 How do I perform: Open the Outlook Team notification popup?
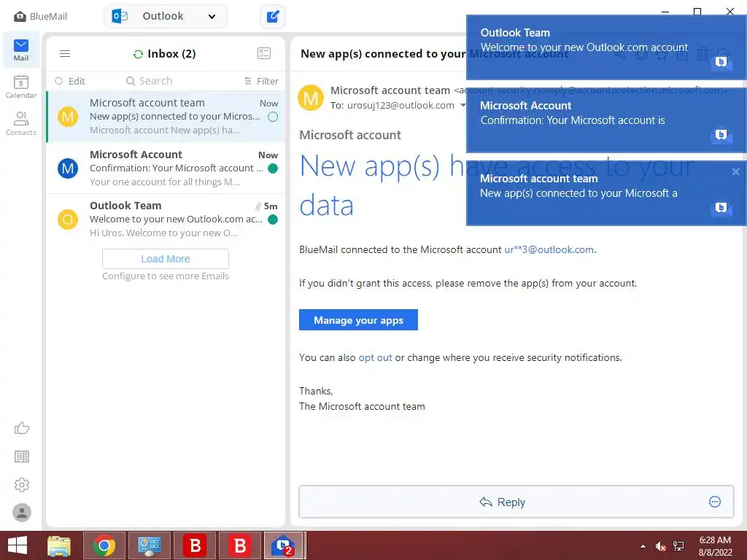pyautogui.click(x=606, y=47)
